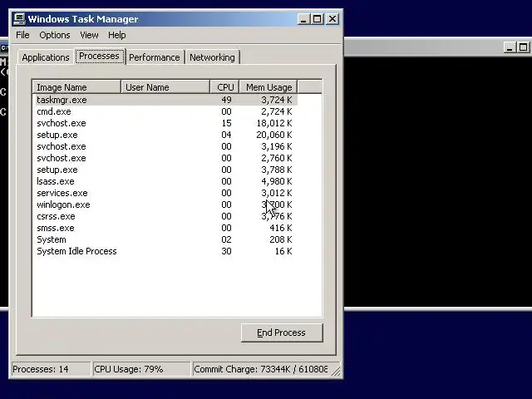Select the winlogon.exe process
The image size is (532, 399).
(x=165, y=204)
